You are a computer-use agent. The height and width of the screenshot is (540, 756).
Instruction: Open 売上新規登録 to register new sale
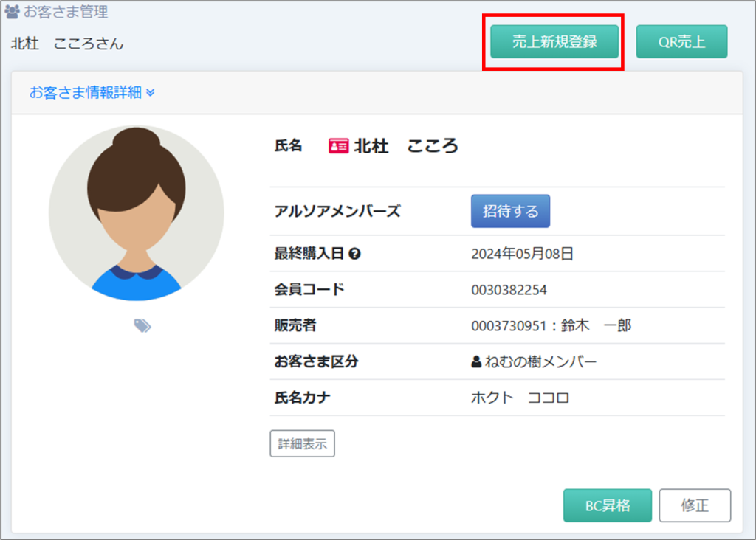coord(554,42)
